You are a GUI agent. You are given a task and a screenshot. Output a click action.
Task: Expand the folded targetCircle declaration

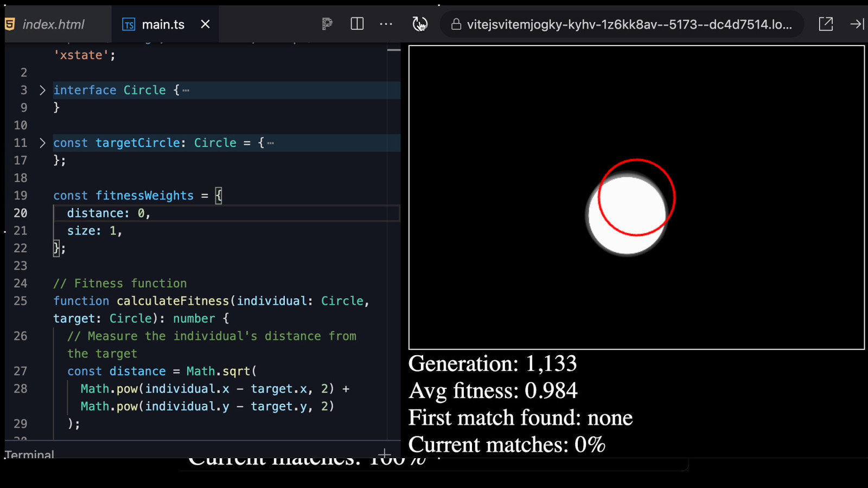pos(42,143)
